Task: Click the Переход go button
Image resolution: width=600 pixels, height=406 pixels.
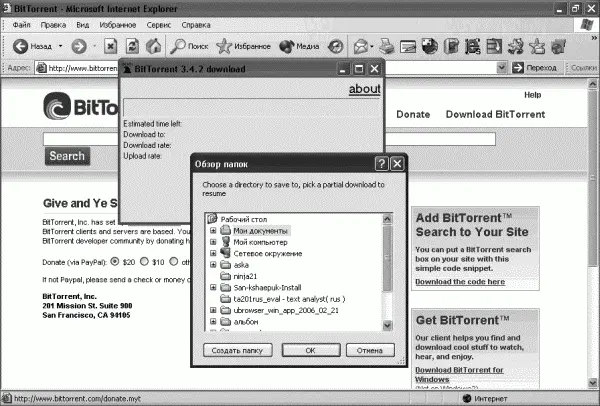Action: point(535,68)
